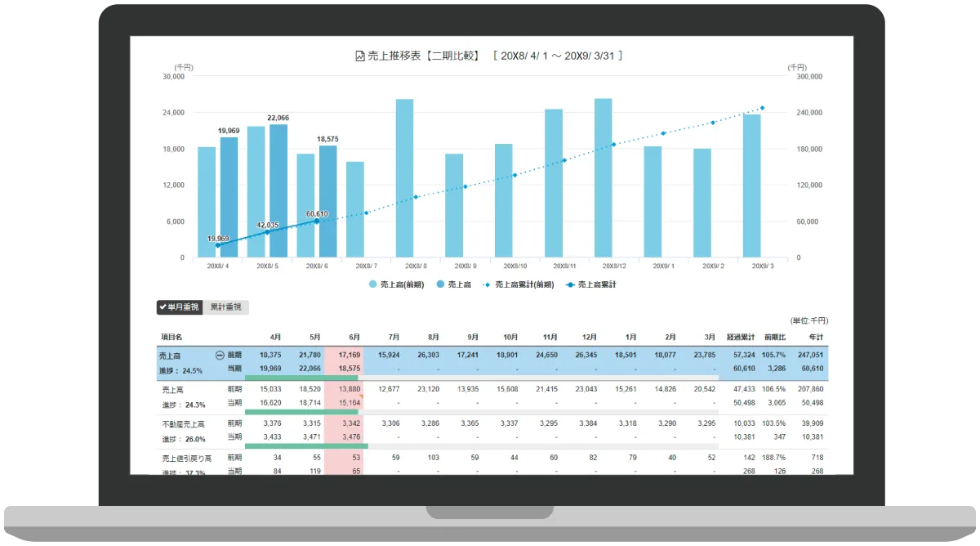This screenshot has width=980, height=546.
Task: Click the 年計 column header
Action: [x=815, y=336]
